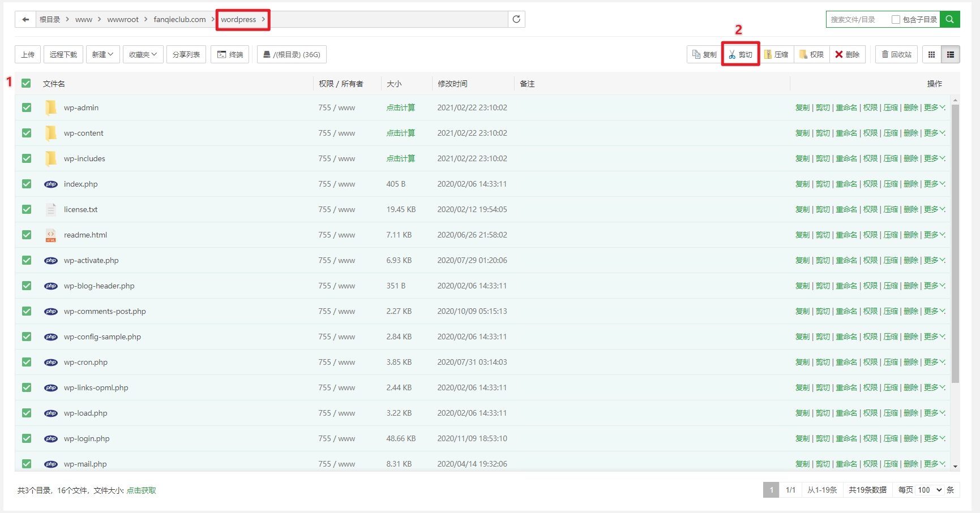
Task: Expand the 新建 dropdown
Action: tap(103, 54)
